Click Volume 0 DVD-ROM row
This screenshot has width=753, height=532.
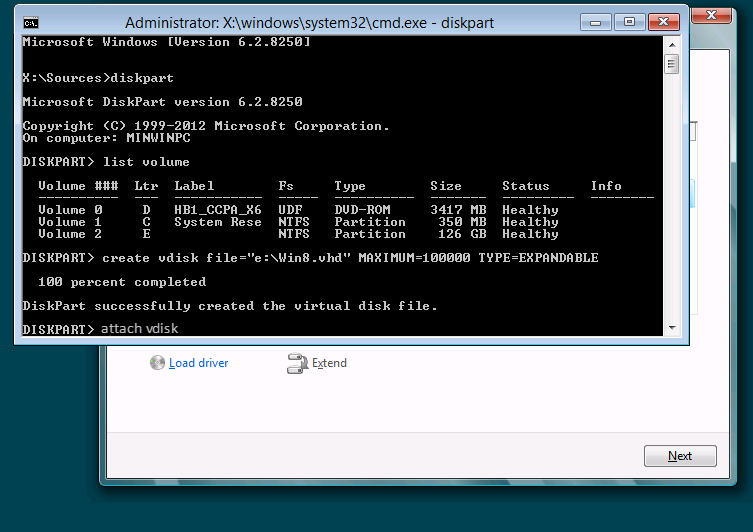(298, 210)
